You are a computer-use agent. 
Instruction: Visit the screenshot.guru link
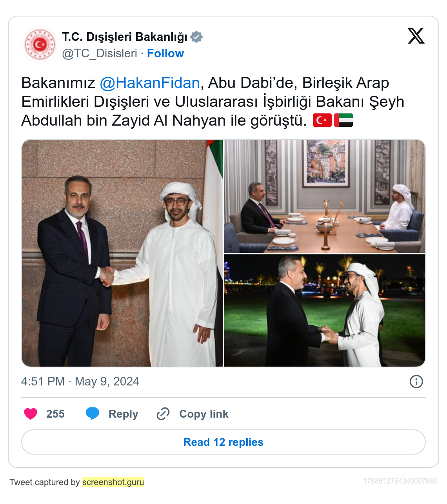(113, 482)
